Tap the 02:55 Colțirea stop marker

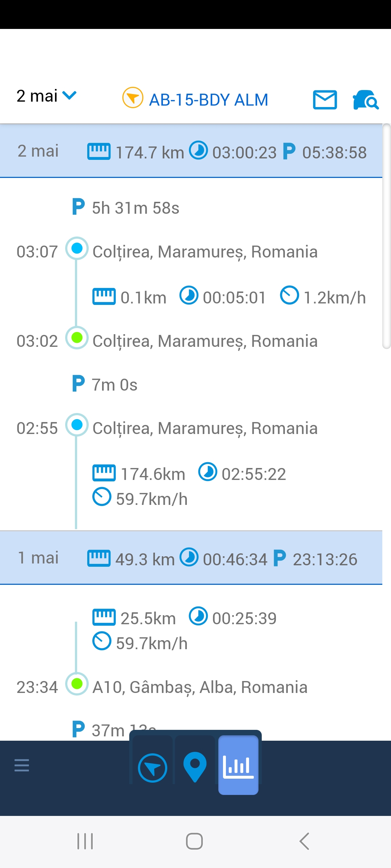[x=77, y=425]
